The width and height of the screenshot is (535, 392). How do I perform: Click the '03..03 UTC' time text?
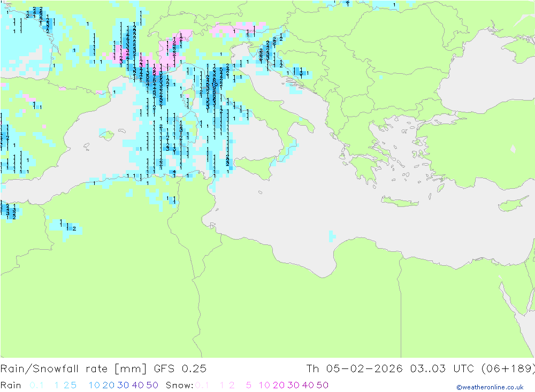point(442,369)
